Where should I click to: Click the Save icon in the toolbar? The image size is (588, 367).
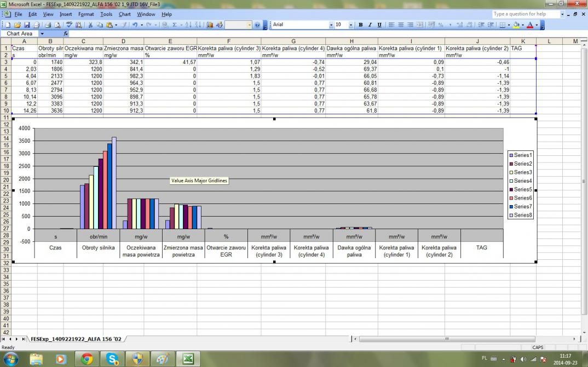pyautogui.click(x=27, y=25)
